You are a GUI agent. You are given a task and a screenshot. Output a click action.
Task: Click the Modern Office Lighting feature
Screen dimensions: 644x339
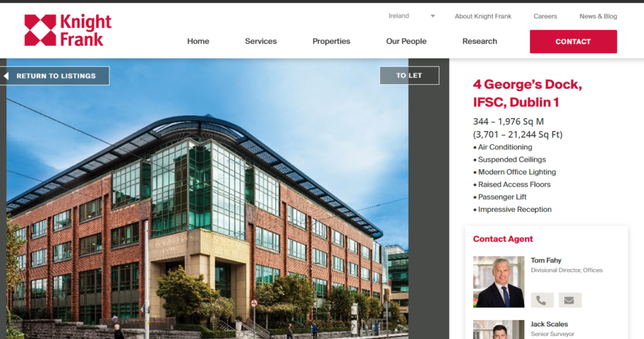(x=517, y=172)
